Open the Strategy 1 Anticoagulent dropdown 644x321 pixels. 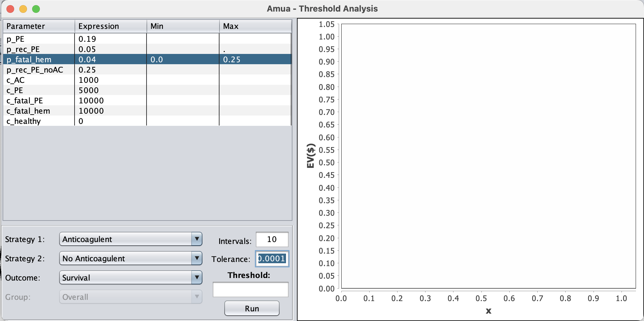pos(130,239)
